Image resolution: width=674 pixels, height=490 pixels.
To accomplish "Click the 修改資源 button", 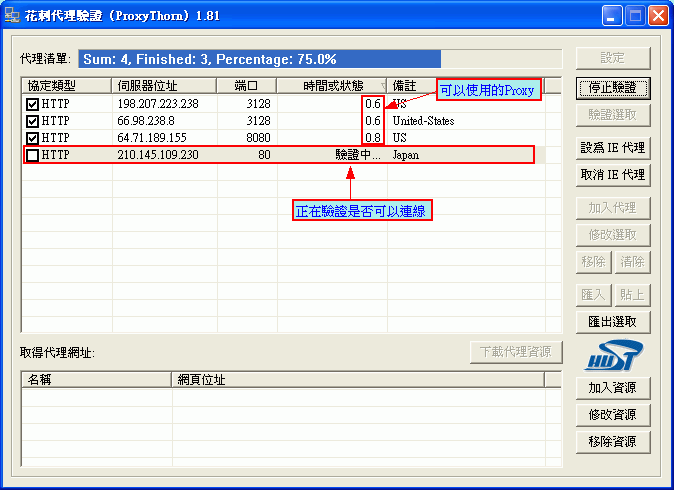I will coord(613,415).
